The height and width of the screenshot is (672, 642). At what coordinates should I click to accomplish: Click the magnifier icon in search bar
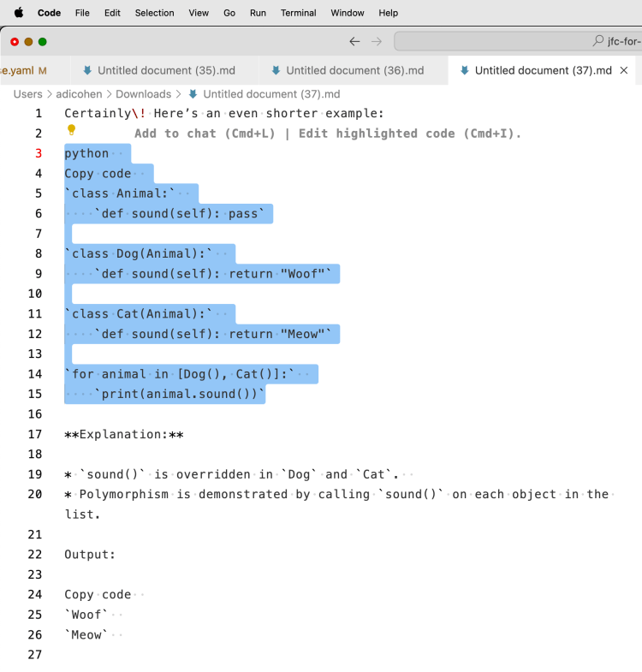pyautogui.click(x=597, y=41)
